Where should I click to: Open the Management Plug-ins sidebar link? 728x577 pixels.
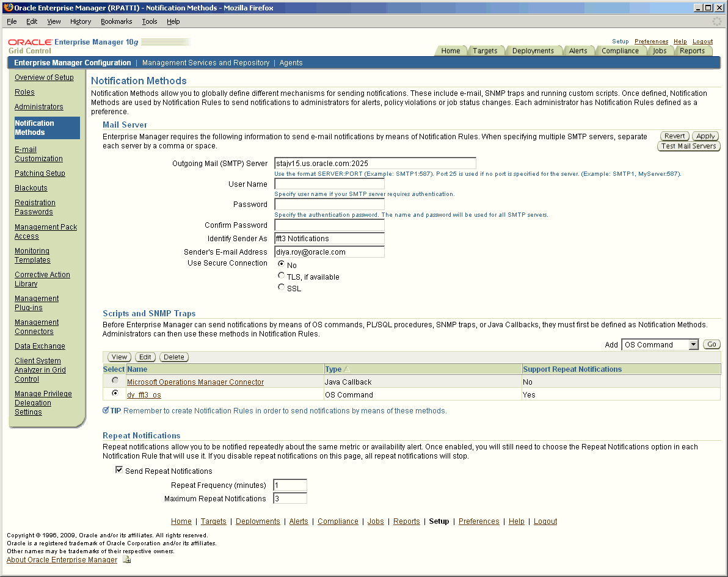(37, 303)
